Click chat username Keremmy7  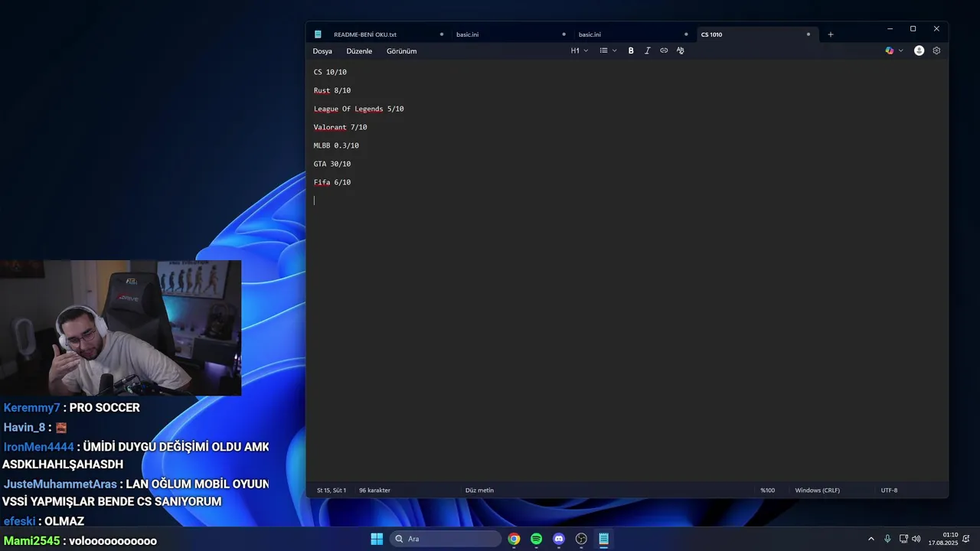click(31, 408)
